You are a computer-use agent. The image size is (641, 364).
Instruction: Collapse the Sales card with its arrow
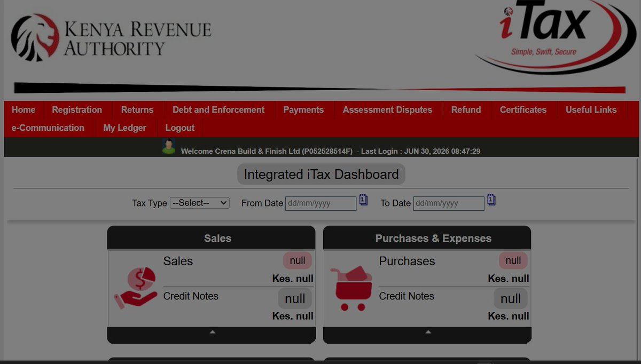point(212,332)
